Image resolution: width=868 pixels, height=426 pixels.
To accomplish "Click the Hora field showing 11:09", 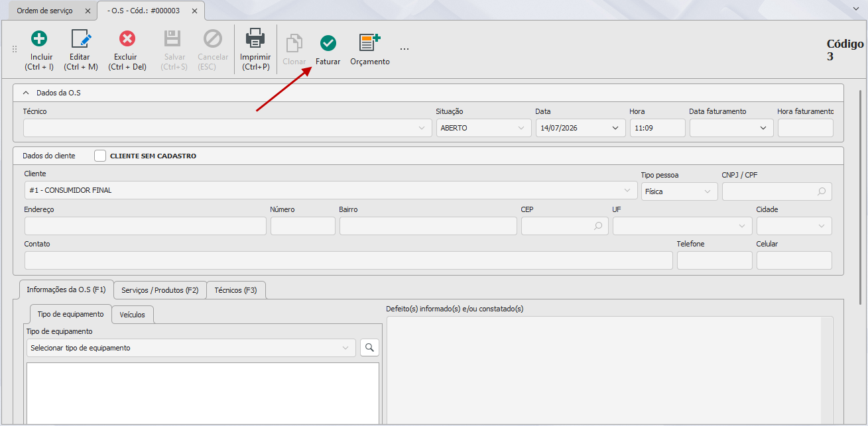I will (x=657, y=128).
